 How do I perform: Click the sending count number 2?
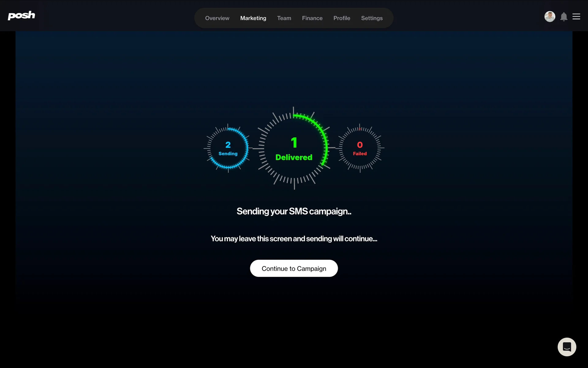coord(228,145)
